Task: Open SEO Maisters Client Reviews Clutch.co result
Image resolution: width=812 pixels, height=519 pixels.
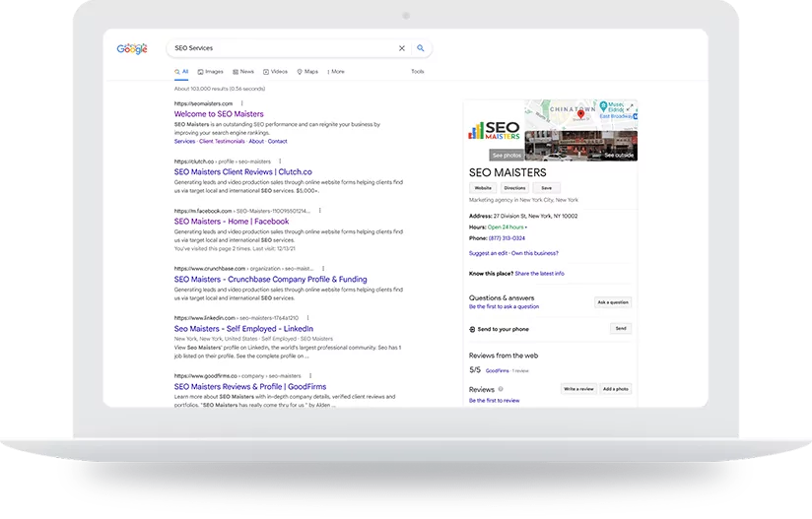Action: coord(242,171)
